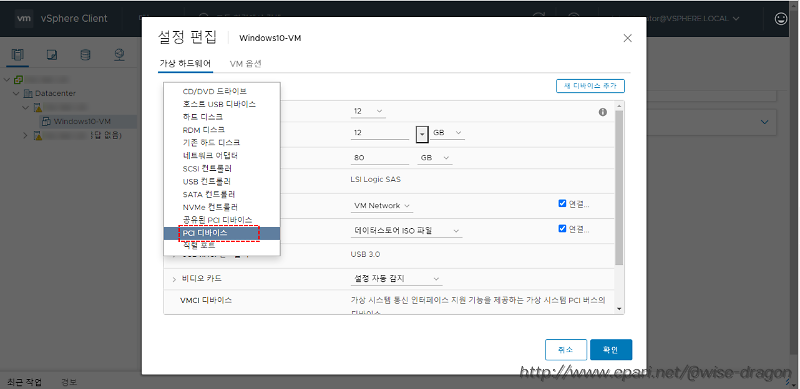Open the VMs and Templates inventory icon

(x=52, y=55)
